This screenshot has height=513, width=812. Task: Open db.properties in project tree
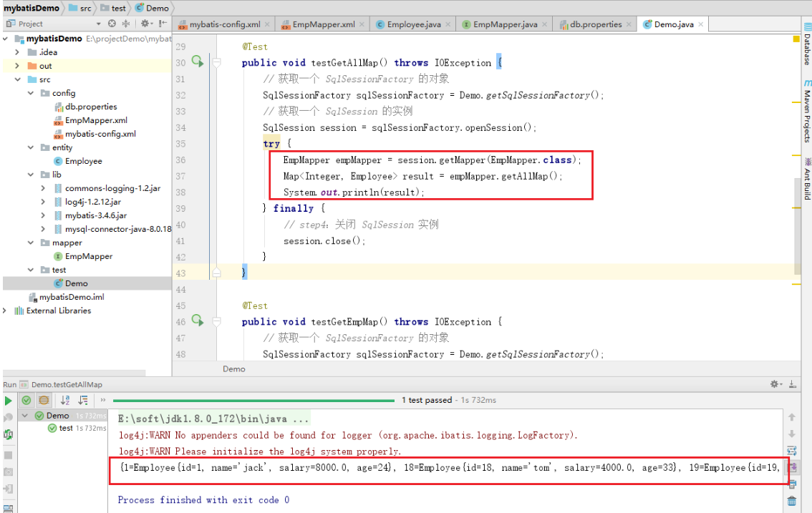[x=85, y=107]
